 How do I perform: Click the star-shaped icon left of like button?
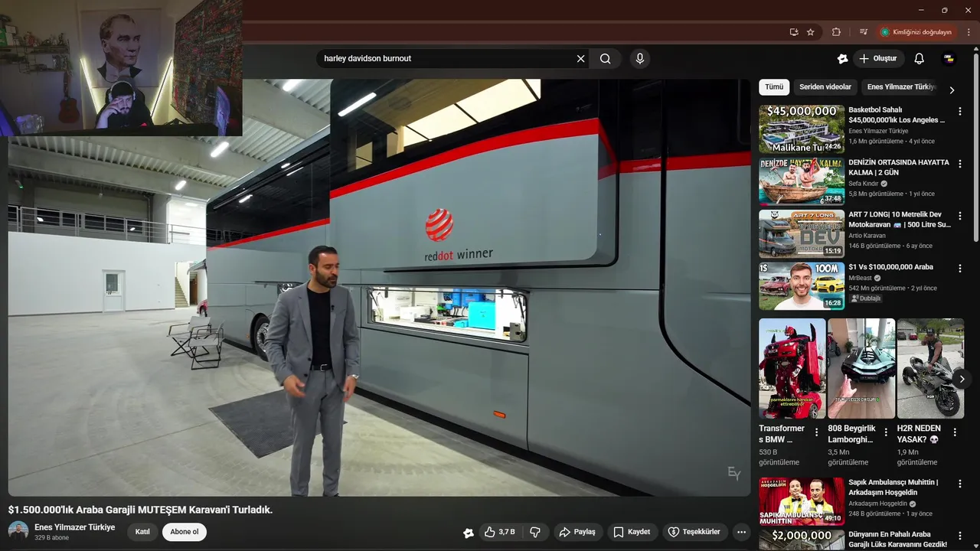coord(469,533)
